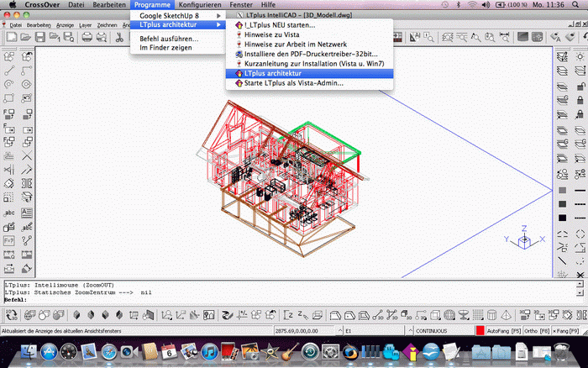Toggle Ortho [F8] mode in status bar

537,331
